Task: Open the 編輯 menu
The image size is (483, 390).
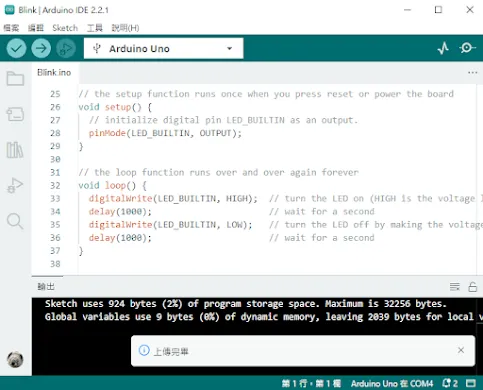Action: coord(36,28)
